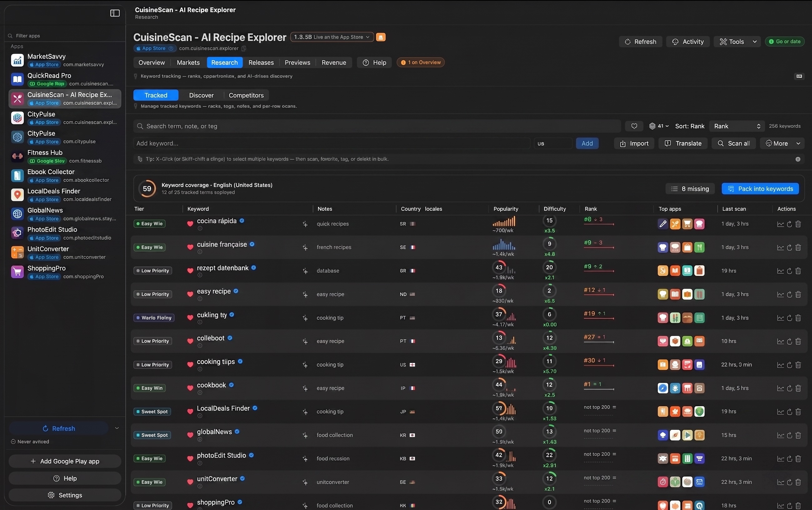The width and height of the screenshot is (812, 510).
Task: Change Sweet Spot tier on LocalDeals Finder
Action: pyautogui.click(x=152, y=412)
